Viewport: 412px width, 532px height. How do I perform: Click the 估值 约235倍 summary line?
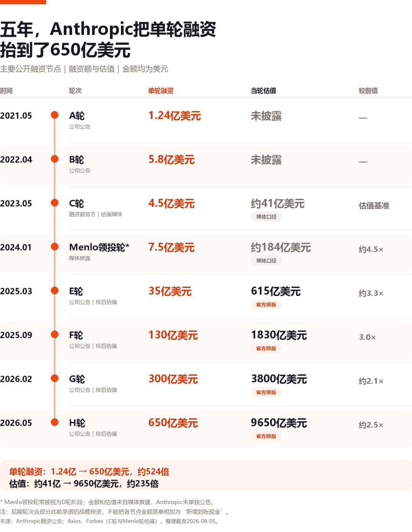point(84,484)
